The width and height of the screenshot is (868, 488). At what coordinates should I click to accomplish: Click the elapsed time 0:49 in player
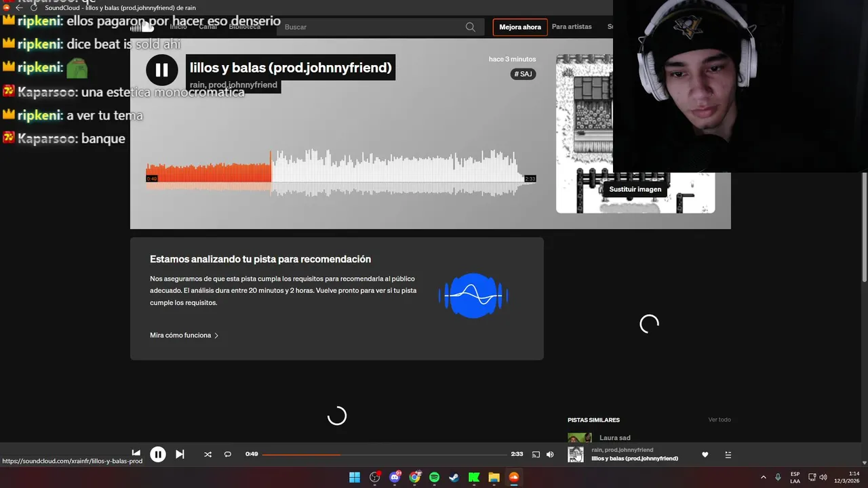click(x=252, y=454)
